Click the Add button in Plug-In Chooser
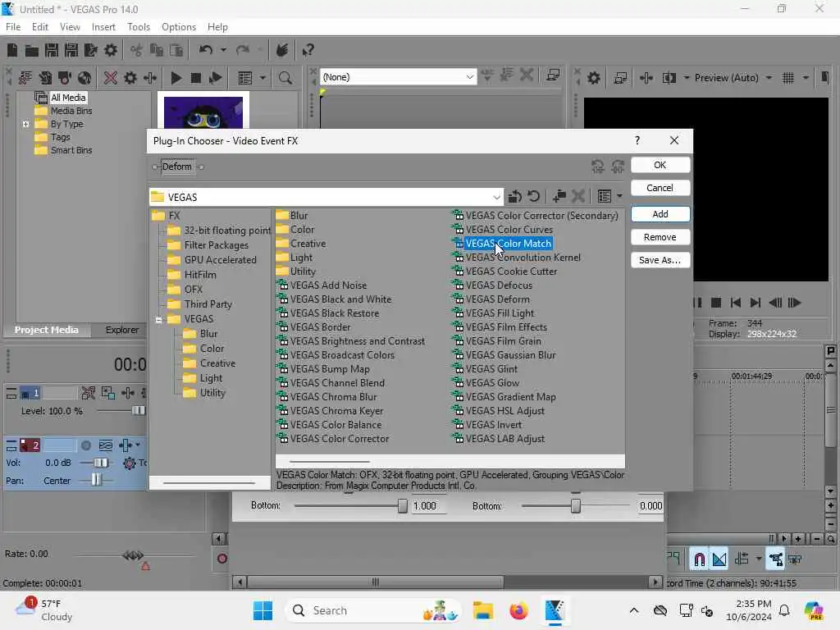This screenshot has height=630, width=840. click(x=660, y=214)
